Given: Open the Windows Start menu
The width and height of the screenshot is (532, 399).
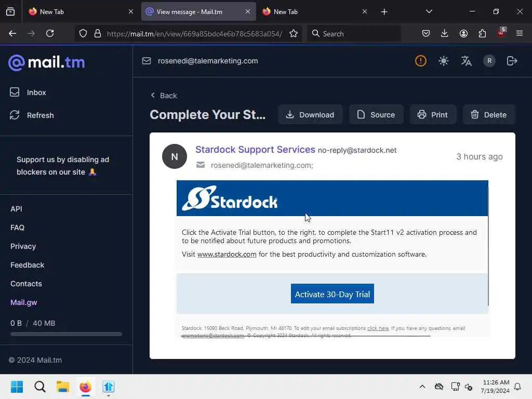Looking at the screenshot, I should point(17,387).
